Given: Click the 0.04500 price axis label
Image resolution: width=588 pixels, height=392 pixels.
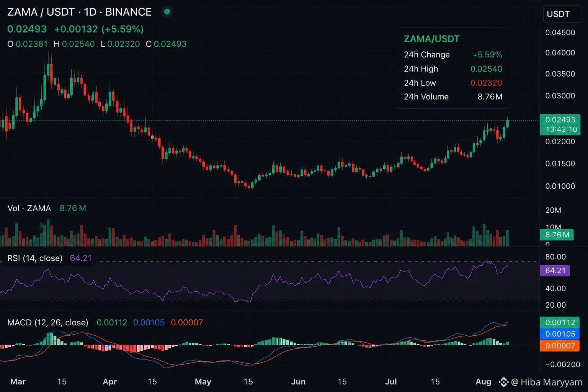Looking at the screenshot, I should [560, 33].
